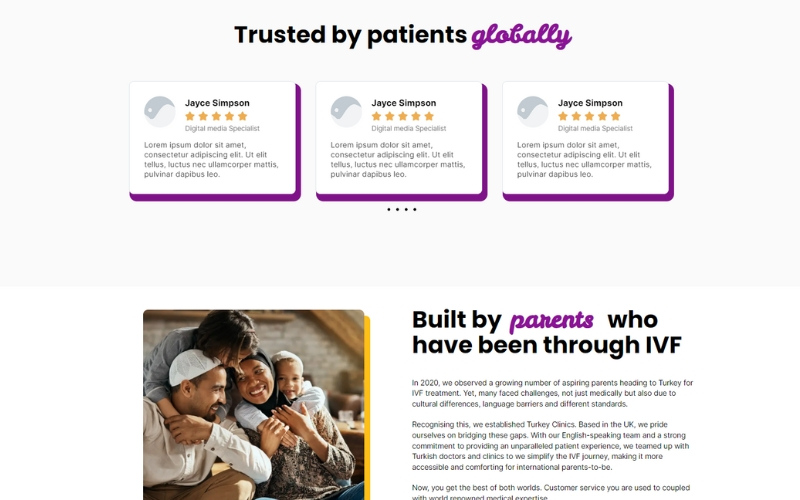Click Jayce Simpson's name in the middle card
800x500 pixels.
pyautogui.click(x=404, y=103)
